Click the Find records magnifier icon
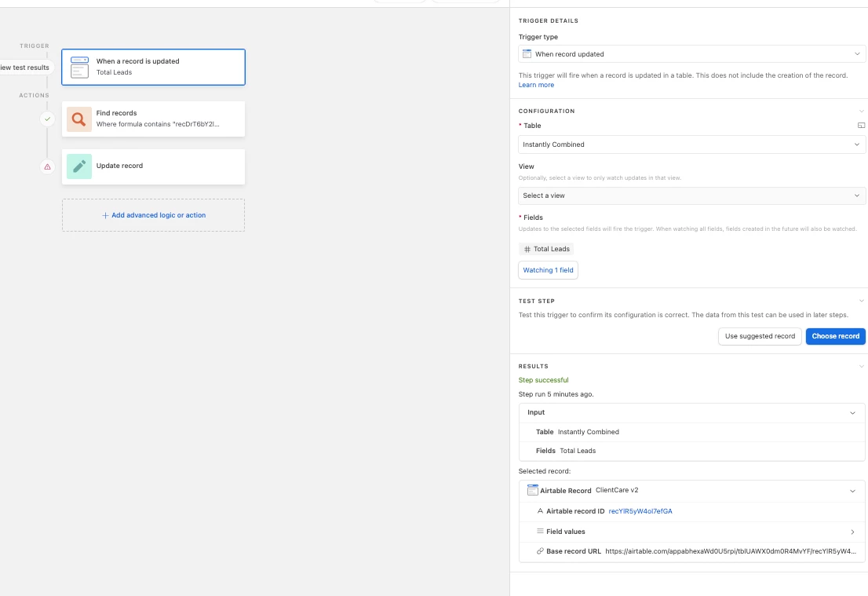This screenshot has width=868, height=596. pos(79,119)
